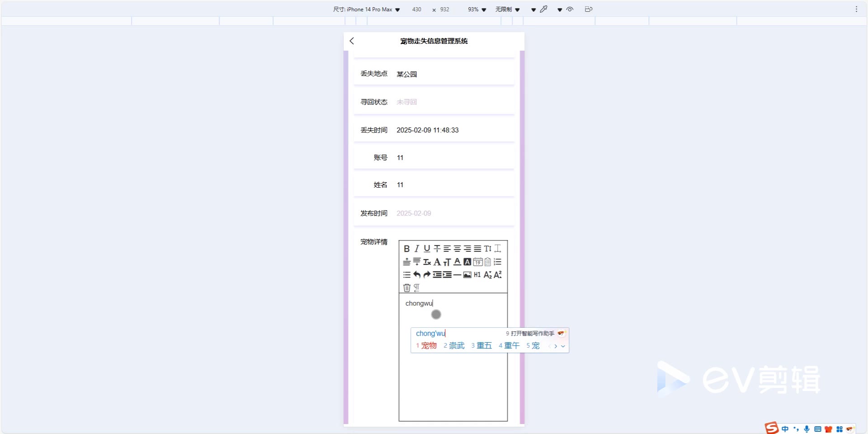Screen dimensions: 868x434
Task: Insert an image using the picture icon
Action: coord(467,275)
